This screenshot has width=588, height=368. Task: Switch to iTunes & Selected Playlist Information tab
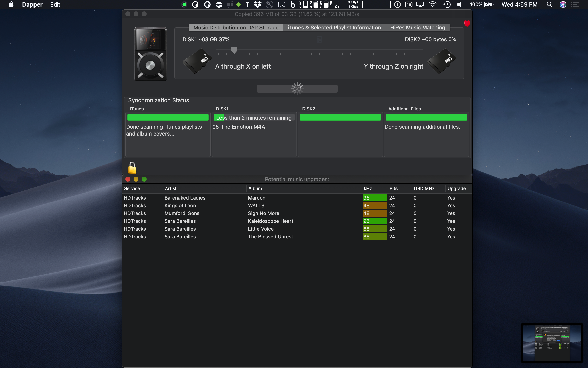pyautogui.click(x=334, y=28)
